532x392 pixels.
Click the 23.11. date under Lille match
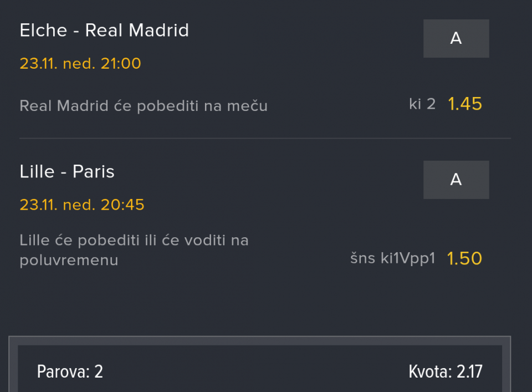pos(38,205)
